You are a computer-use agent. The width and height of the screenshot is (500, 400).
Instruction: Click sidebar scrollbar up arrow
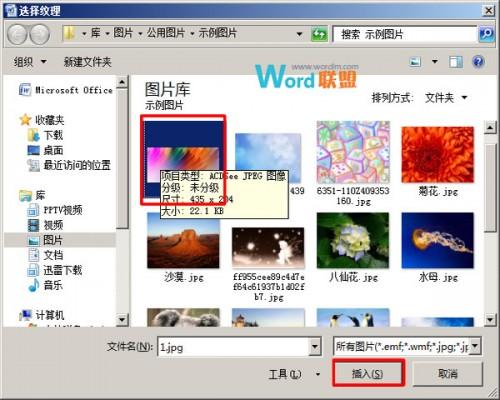coord(122,82)
